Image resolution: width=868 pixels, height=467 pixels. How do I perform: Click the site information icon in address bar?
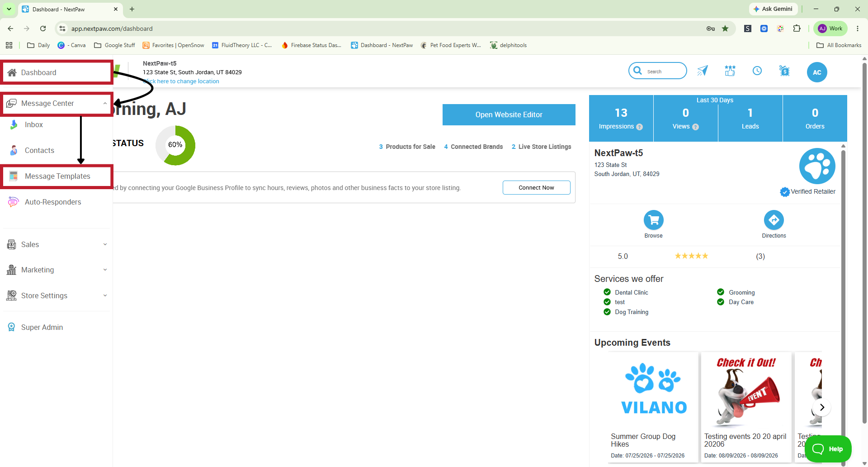point(62,29)
